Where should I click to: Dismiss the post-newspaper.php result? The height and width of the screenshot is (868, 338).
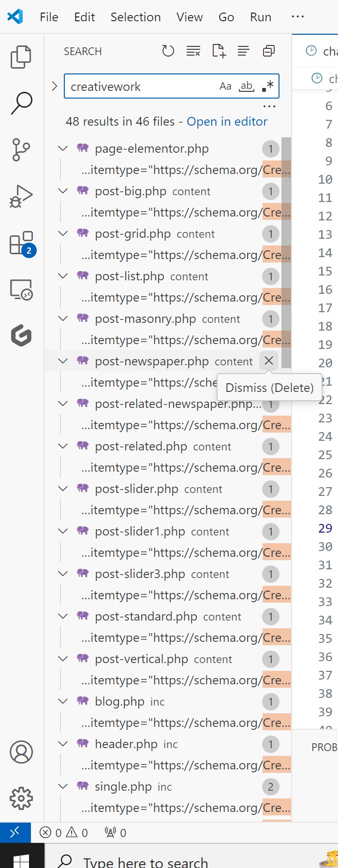(269, 361)
